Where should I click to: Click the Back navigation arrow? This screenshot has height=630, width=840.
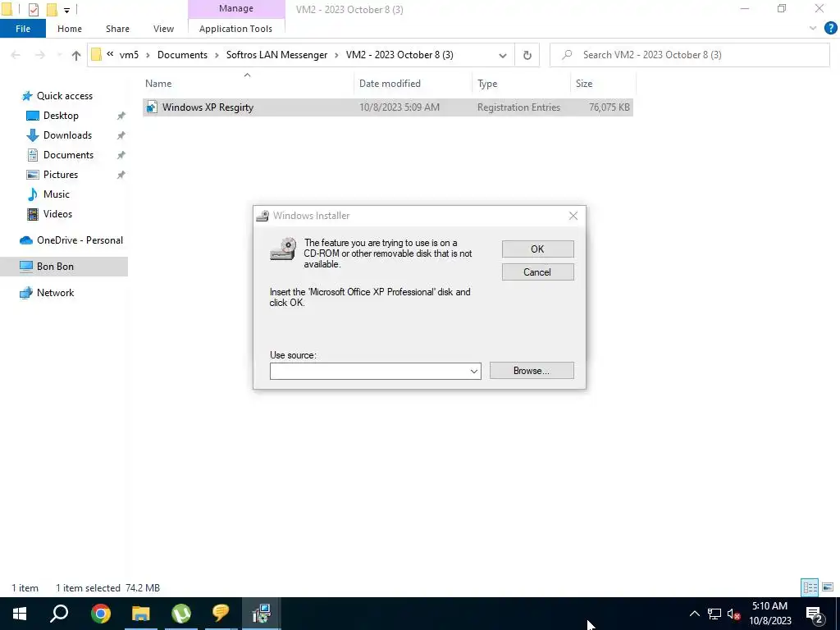click(x=16, y=55)
